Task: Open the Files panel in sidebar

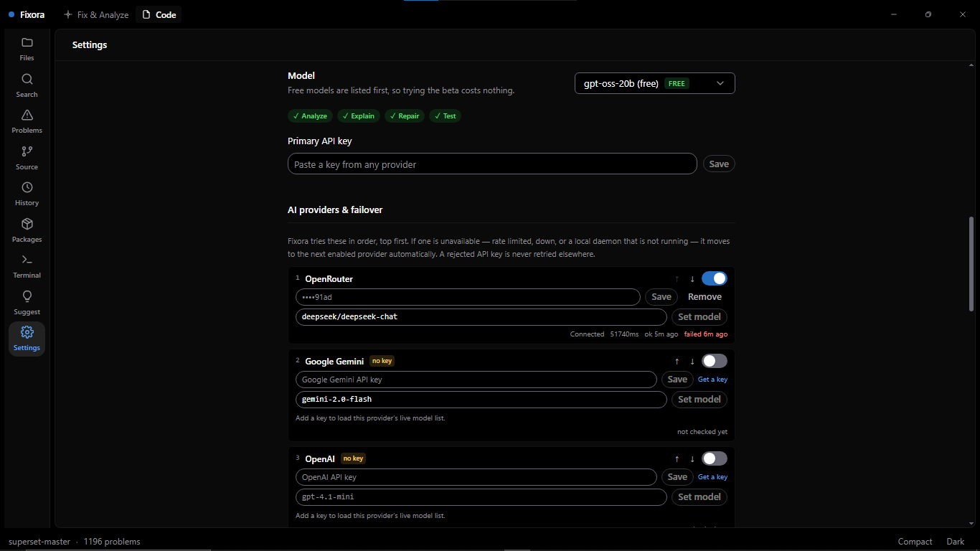Action: pyautogui.click(x=27, y=49)
